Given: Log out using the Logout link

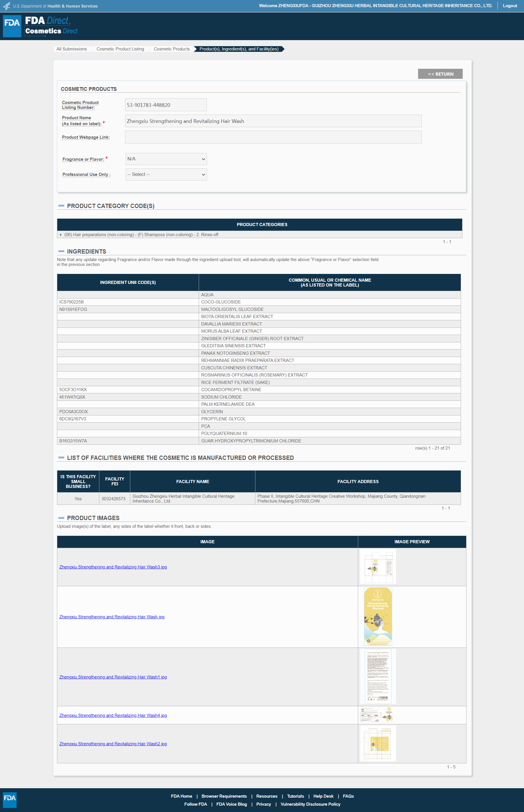Looking at the screenshot, I should click(509, 6).
